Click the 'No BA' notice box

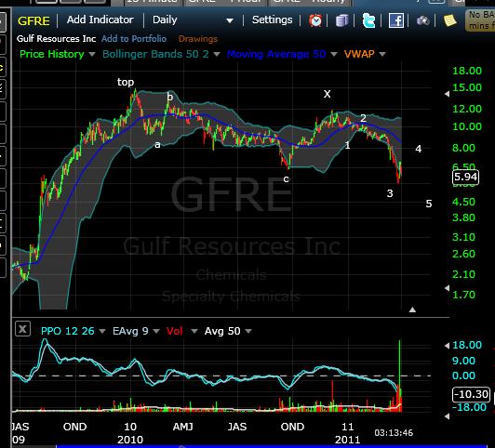click(x=480, y=20)
